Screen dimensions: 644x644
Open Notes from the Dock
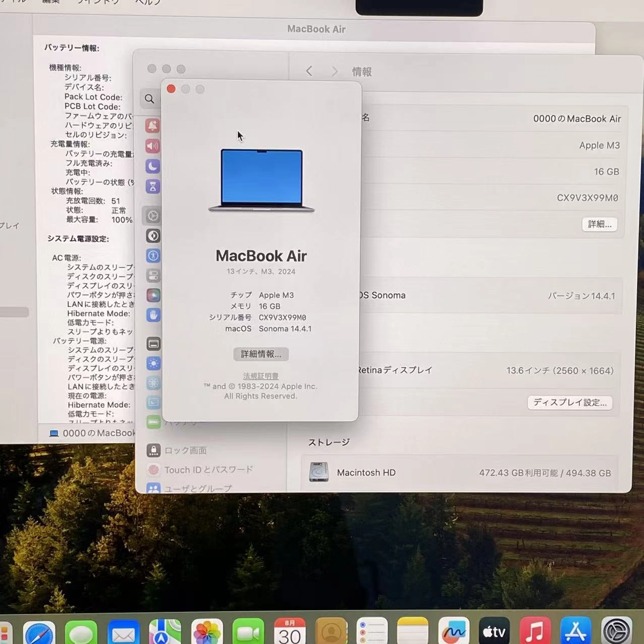click(413, 631)
